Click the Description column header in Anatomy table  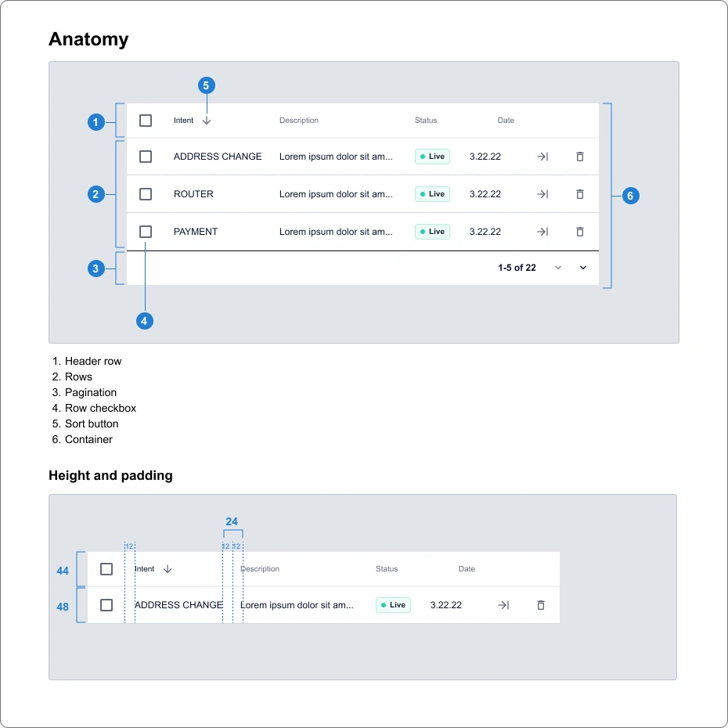point(299,121)
